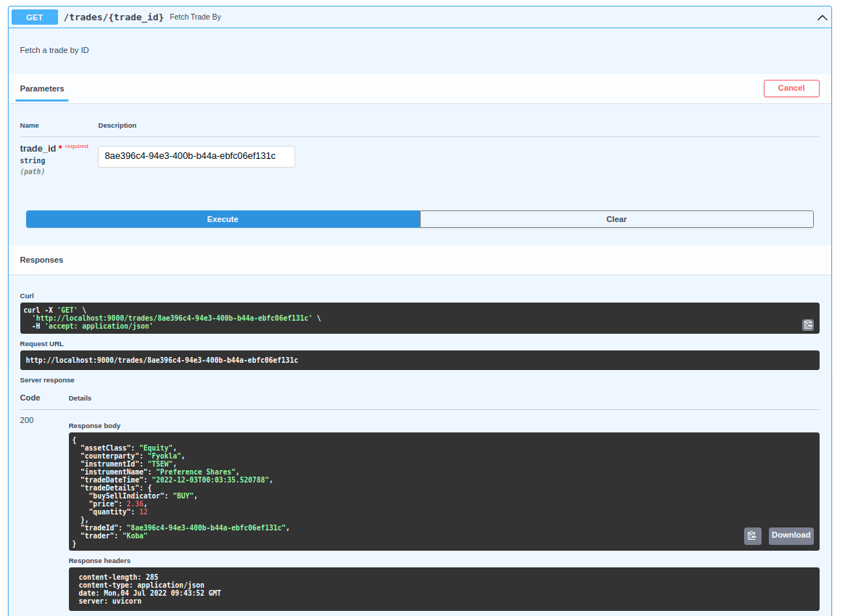845x616 pixels.
Task: Cancel the try-it-out mode
Action: pos(791,88)
